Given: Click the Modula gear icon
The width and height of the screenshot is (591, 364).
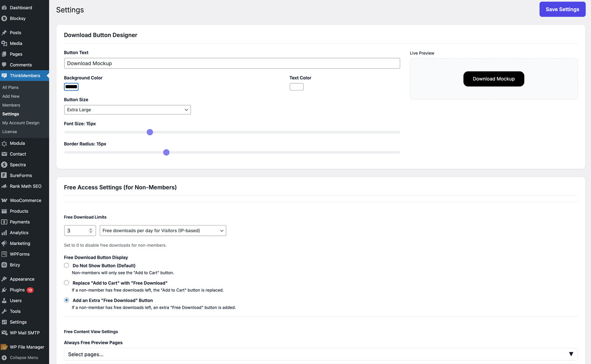Looking at the screenshot, I should [4, 144].
